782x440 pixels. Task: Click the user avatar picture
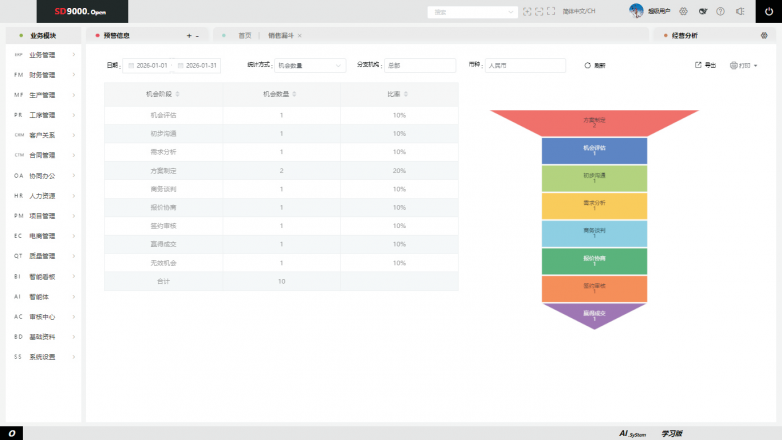[x=636, y=11]
